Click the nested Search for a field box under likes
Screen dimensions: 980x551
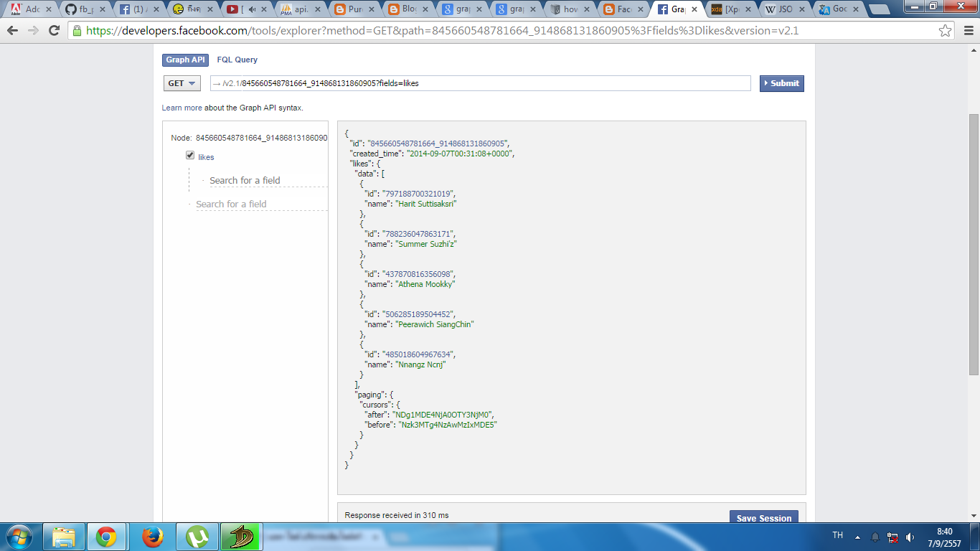coord(267,180)
